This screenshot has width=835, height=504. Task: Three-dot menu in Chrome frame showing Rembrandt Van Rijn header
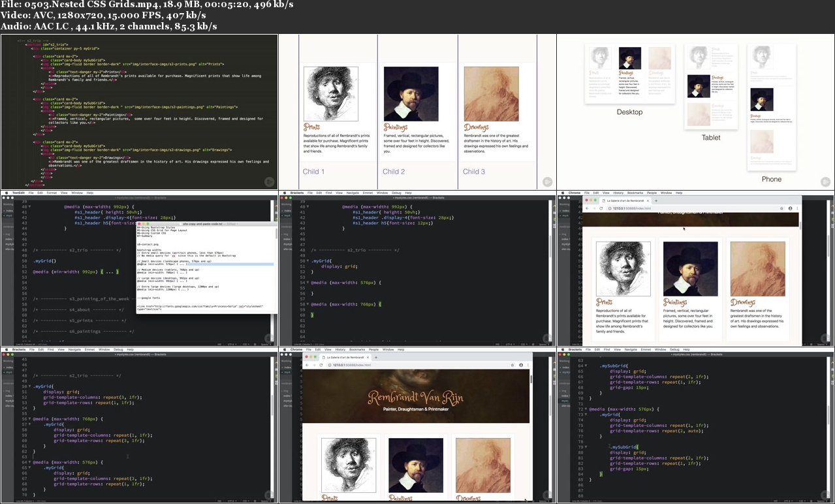tap(528, 365)
